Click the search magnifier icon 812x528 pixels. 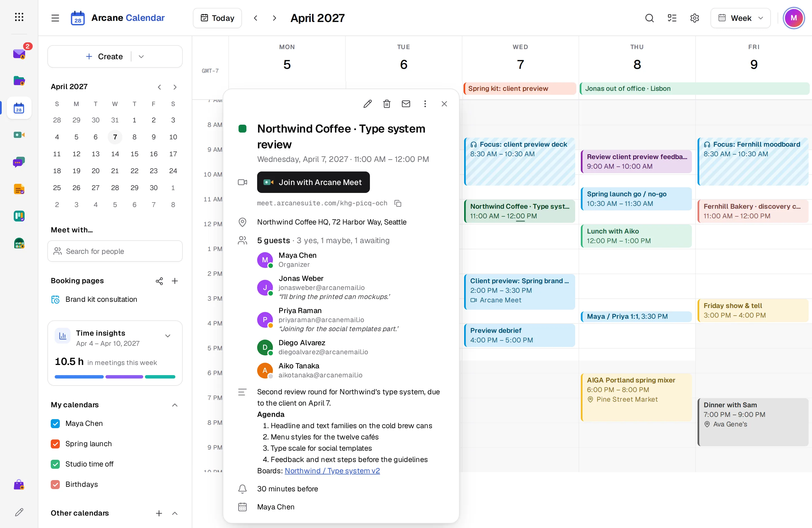(x=649, y=18)
